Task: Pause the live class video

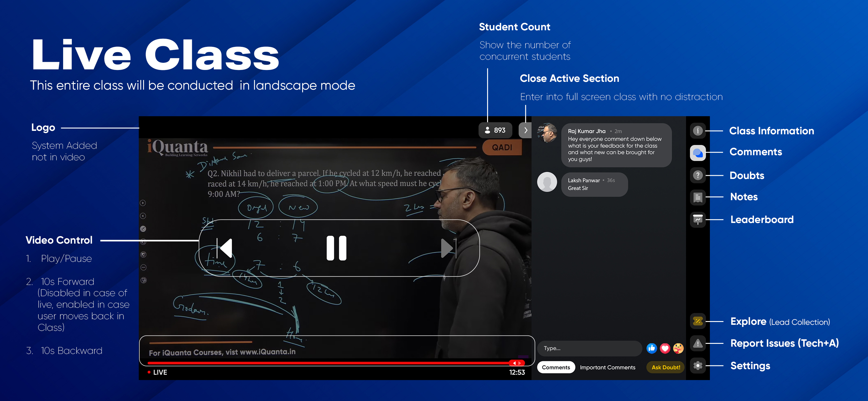Action: [x=336, y=248]
